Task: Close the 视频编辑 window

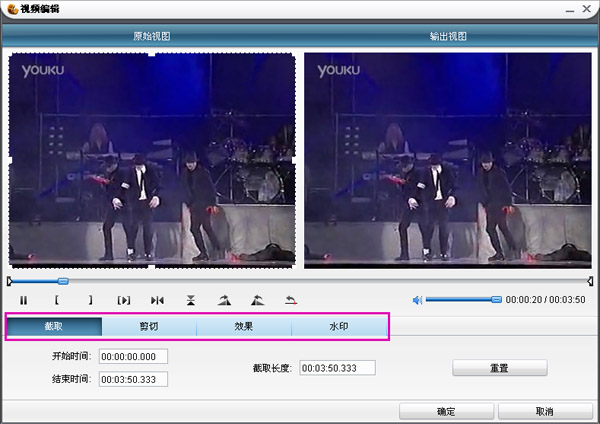Action: [587, 8]
